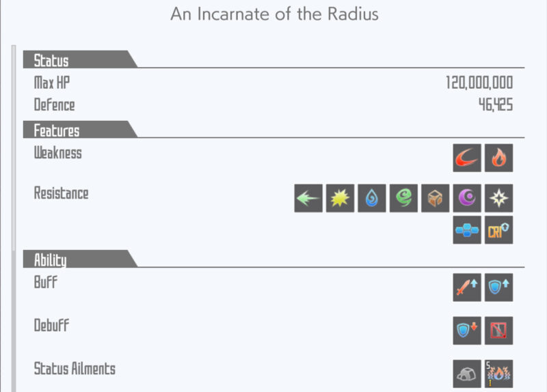The width and height of the screenshot is (547, 392).
Task: Select the brown earth cube resistance icon
Action: pos(435,198)
